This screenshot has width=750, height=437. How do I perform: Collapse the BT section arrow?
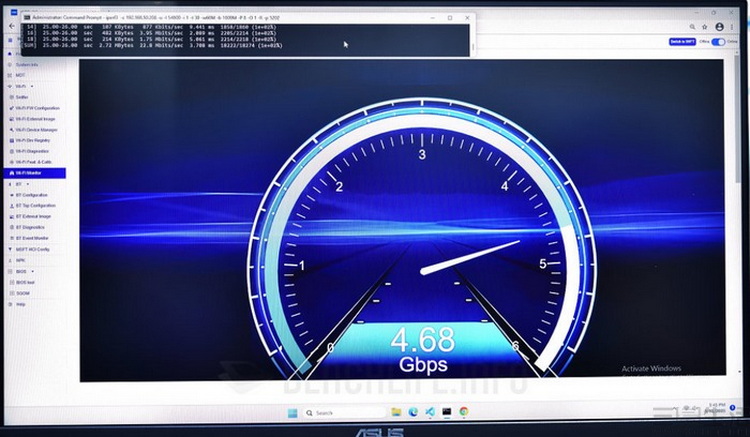pos(28,184)
